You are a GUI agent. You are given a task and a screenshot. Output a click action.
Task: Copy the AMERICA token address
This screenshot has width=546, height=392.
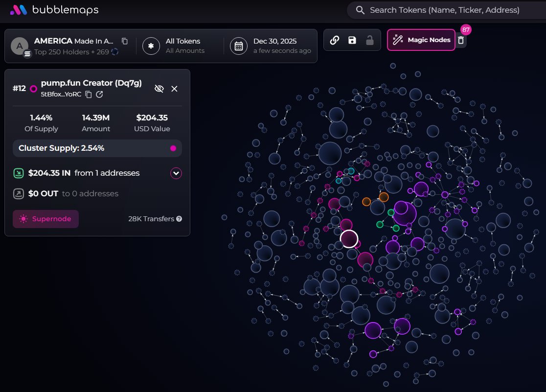[124, 41]
